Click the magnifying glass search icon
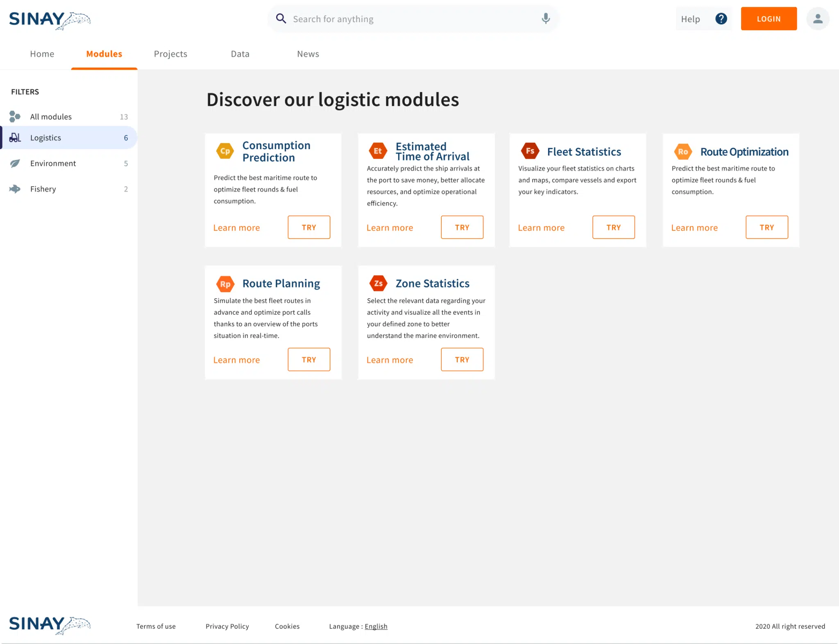This screenshot has width=839, height=644. point(281,18)
